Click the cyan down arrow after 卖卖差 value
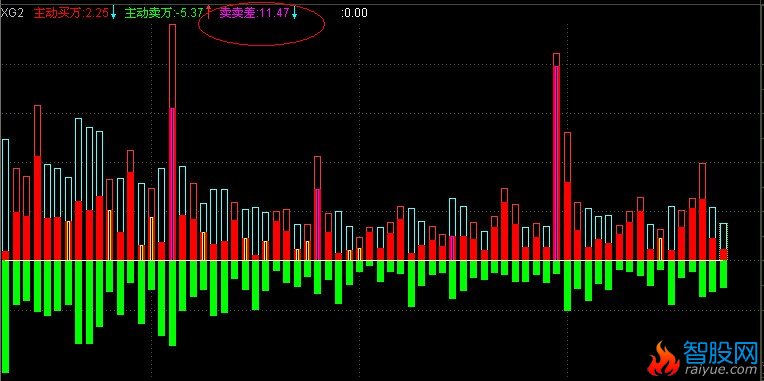This screenshot has width=764, height=381. coord(294,13)
